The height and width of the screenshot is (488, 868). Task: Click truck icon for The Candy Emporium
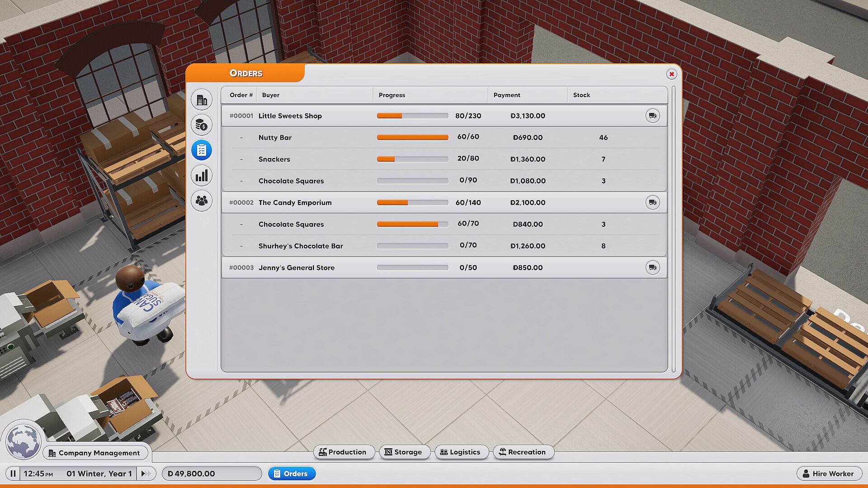coord(652,203)
